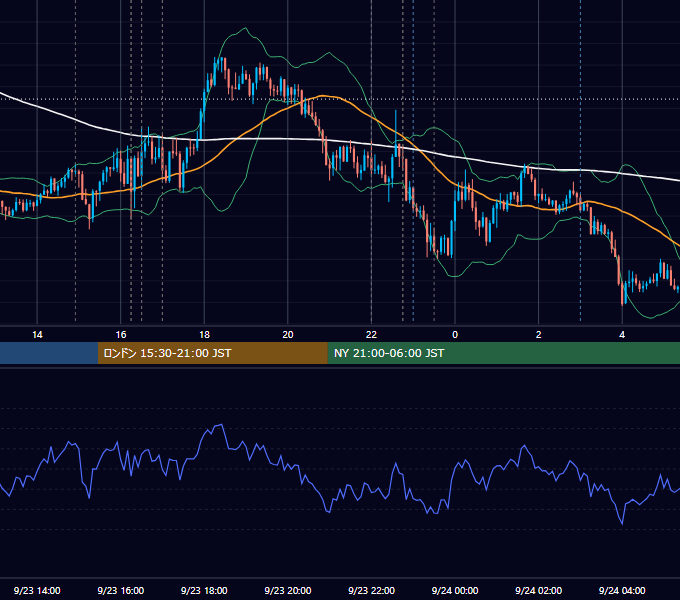The height and width of the screenshot is (600, 680).
Task: Click the 9/23 16:00 date label
Action: pos(121,590)
